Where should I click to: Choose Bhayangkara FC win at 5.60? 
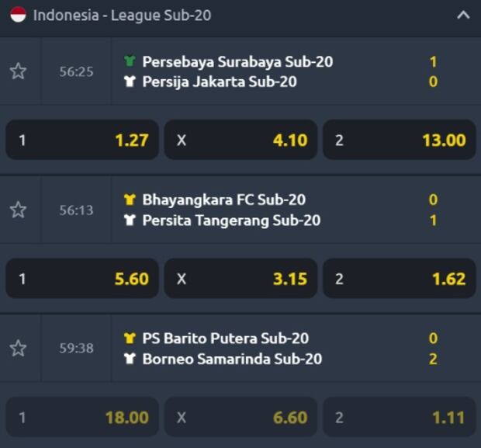coord(82,278)
